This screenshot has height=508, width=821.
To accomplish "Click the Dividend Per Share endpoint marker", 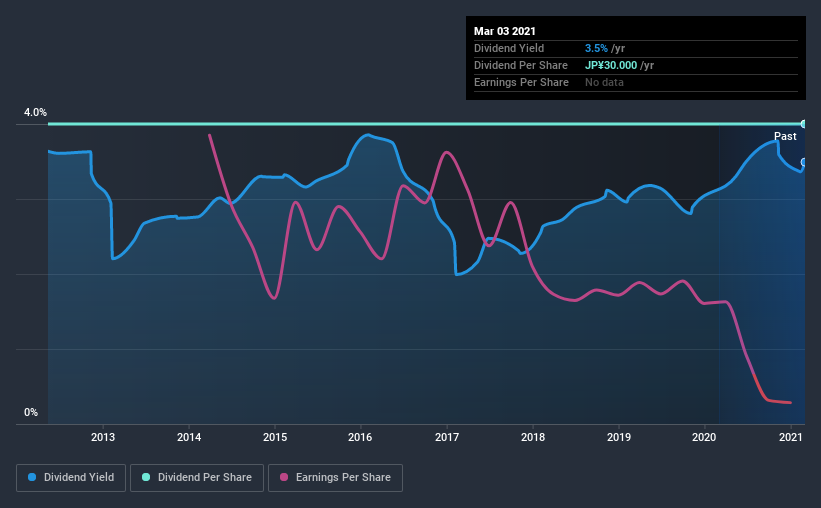I will pyautogui.click(x=803, y=124).
